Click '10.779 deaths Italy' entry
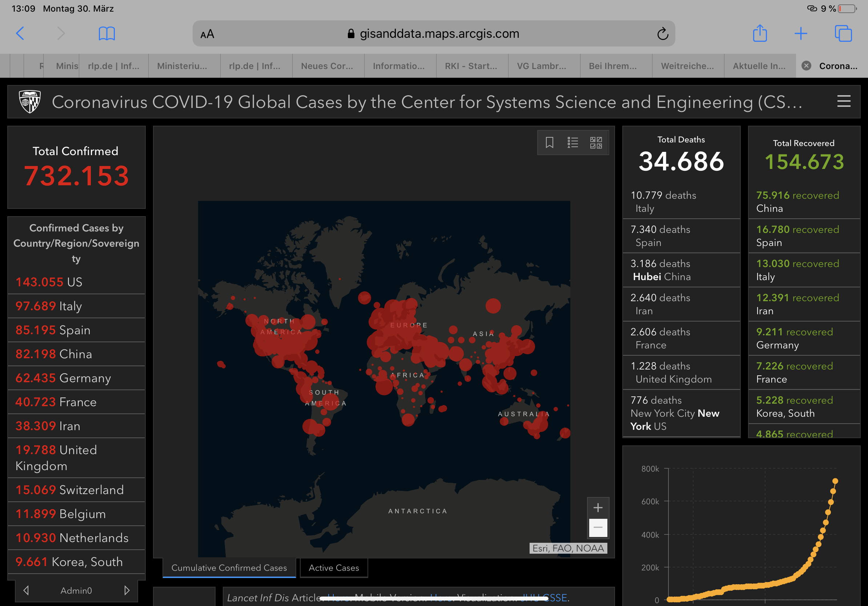This screenshot has height=606, width=868. click(x=681, y=202)
